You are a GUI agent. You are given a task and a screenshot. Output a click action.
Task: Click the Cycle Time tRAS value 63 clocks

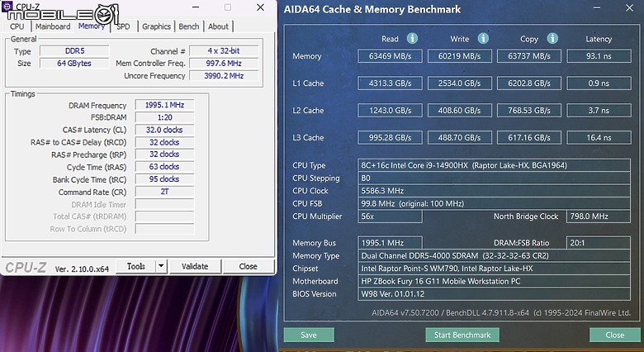tap(164, 167)
